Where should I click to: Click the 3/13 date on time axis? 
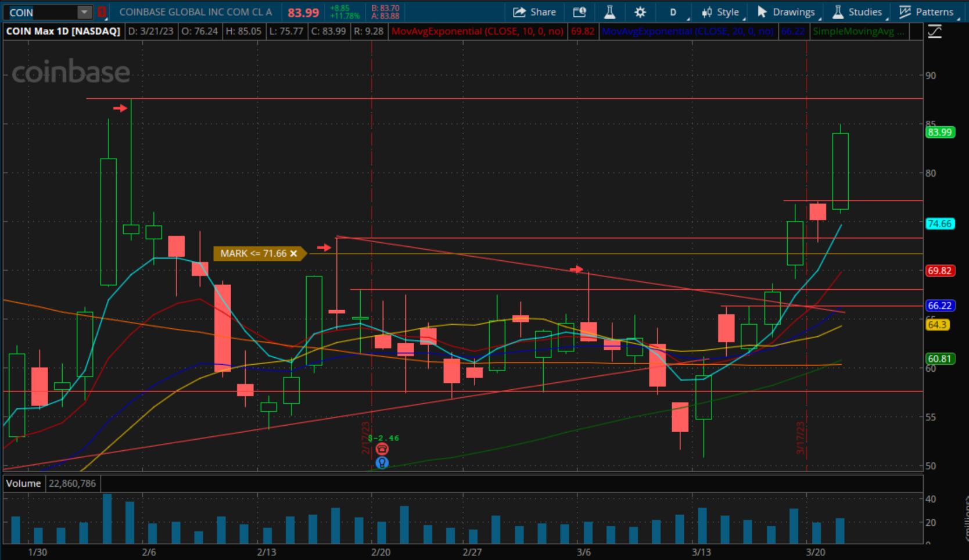tap(701, 552)
